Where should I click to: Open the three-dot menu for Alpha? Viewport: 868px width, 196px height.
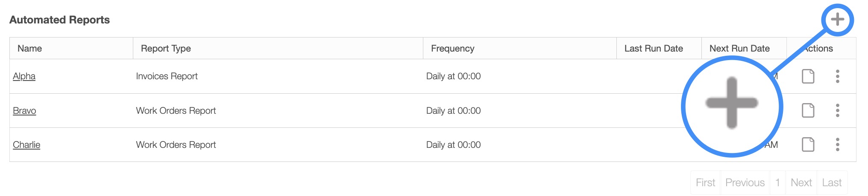point(837,76)
